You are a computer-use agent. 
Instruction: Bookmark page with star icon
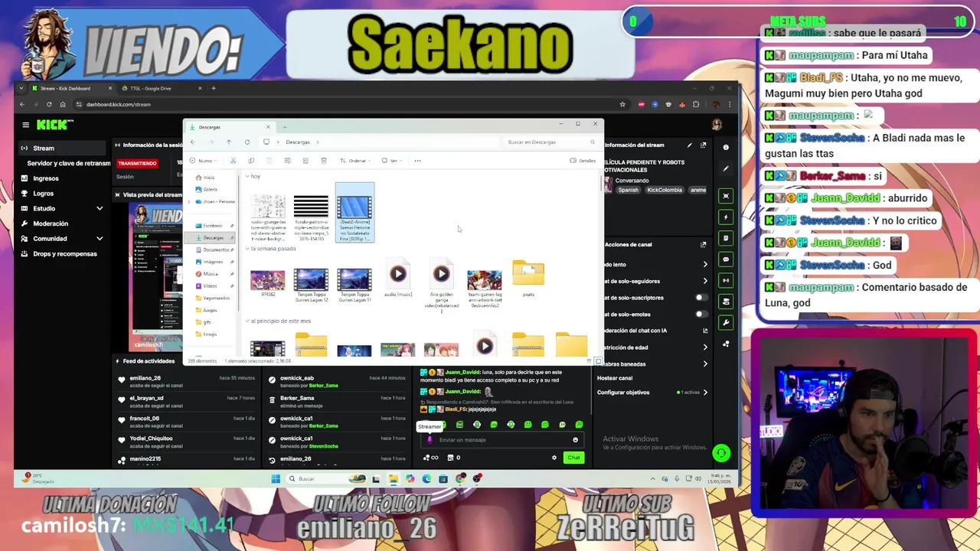[622, 104]
